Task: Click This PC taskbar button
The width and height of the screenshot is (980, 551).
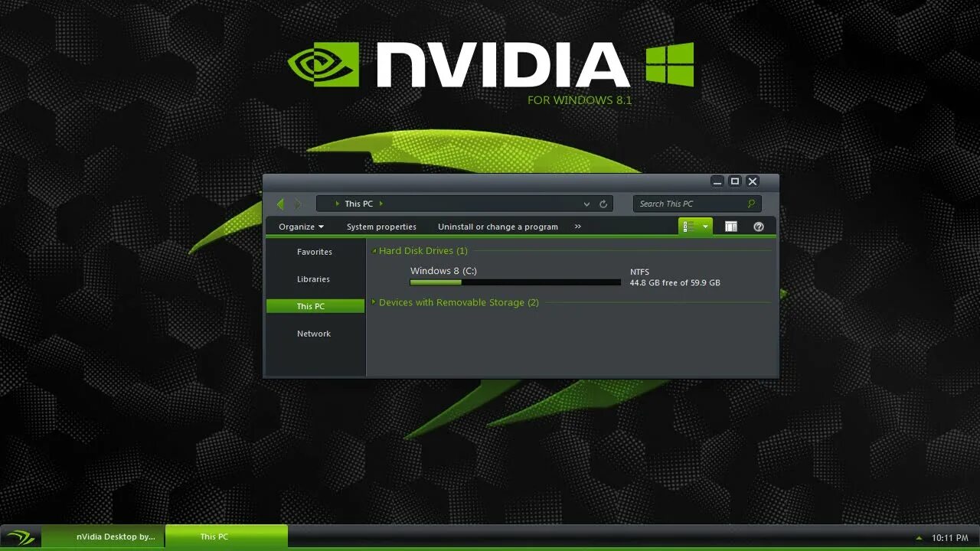Action: pyautogui.click(x=227, y=536)
